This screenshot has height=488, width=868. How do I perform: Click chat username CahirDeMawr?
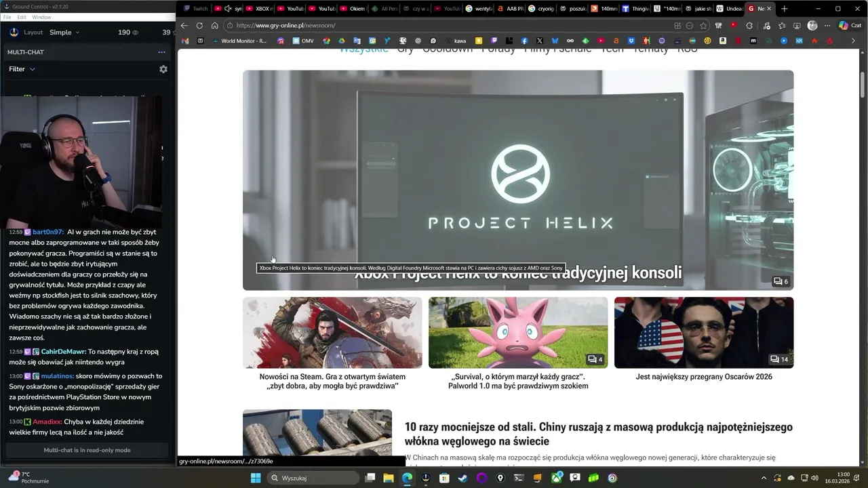63,352
